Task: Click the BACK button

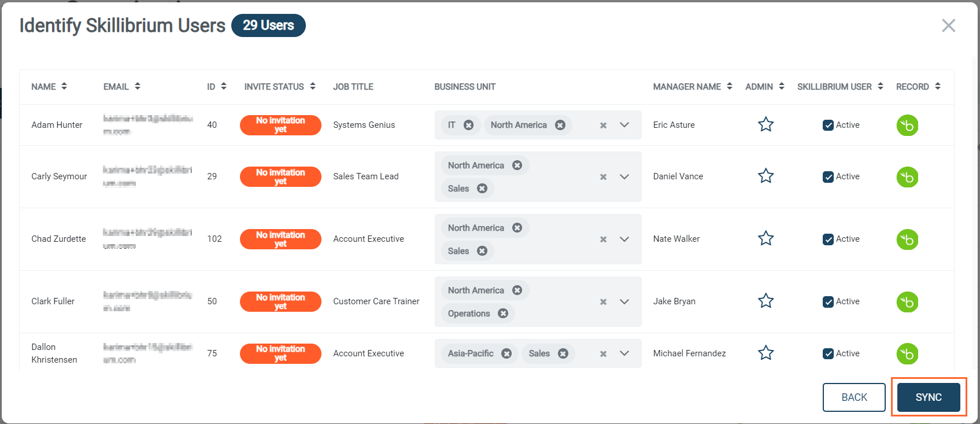Action: click(x=854, y=397)
